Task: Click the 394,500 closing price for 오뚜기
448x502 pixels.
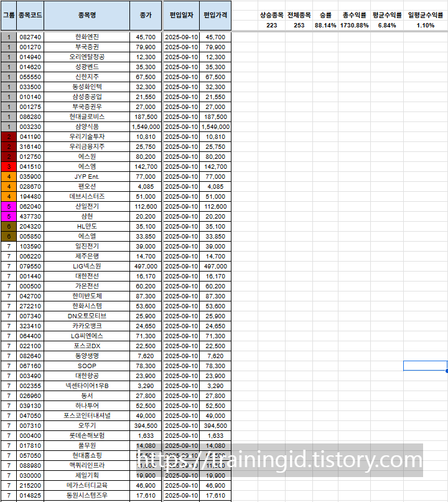Action: [x=146, y=426]
